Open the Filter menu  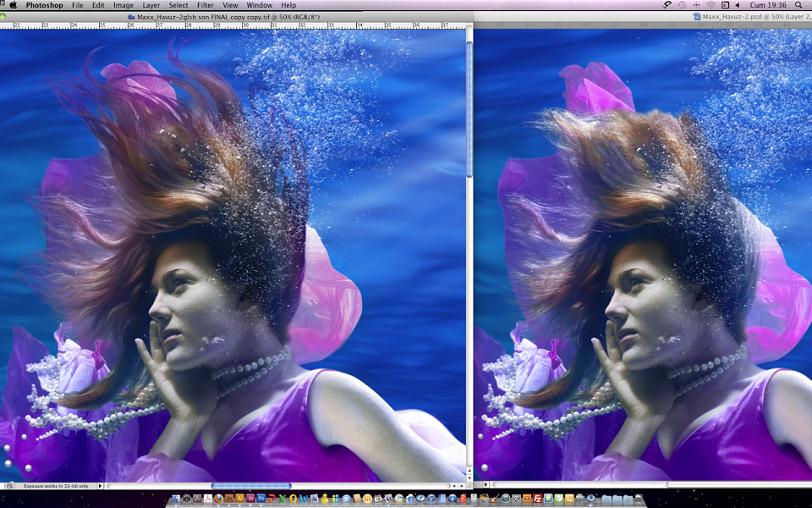click(x=205, y=5)
